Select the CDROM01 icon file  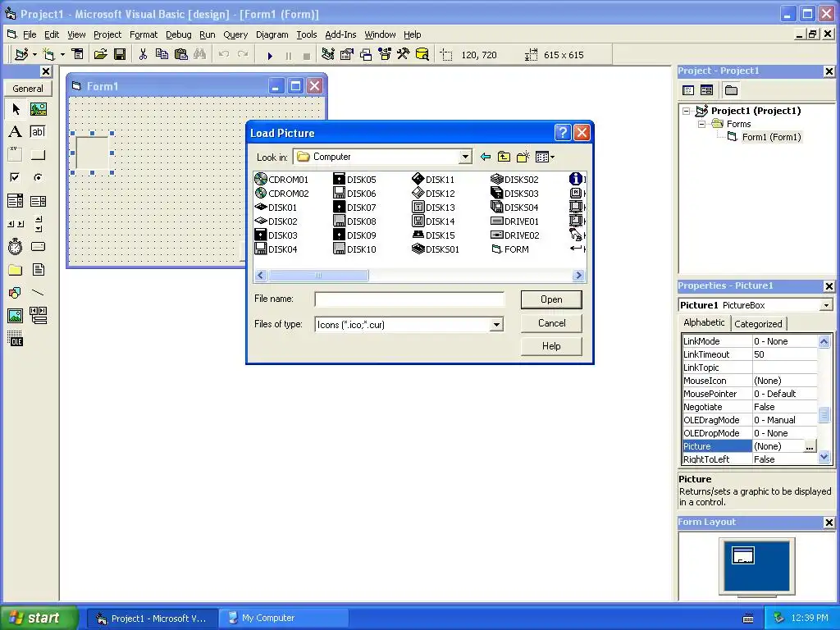(281, 180)
